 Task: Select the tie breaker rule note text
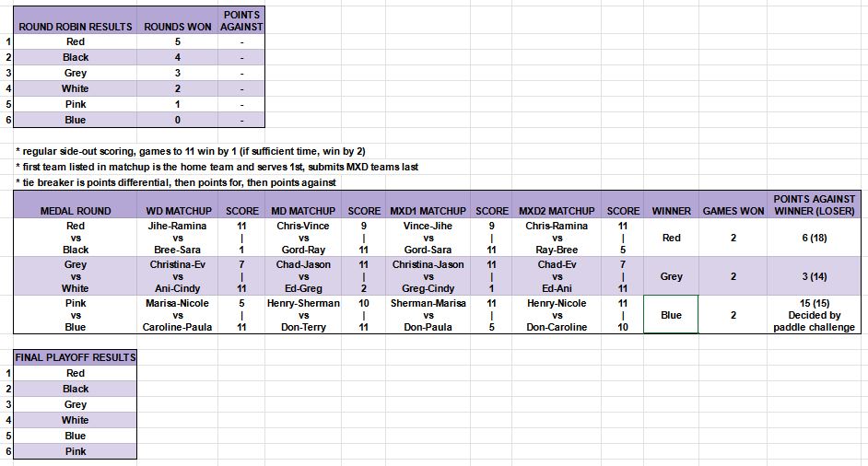coord(176,182)
